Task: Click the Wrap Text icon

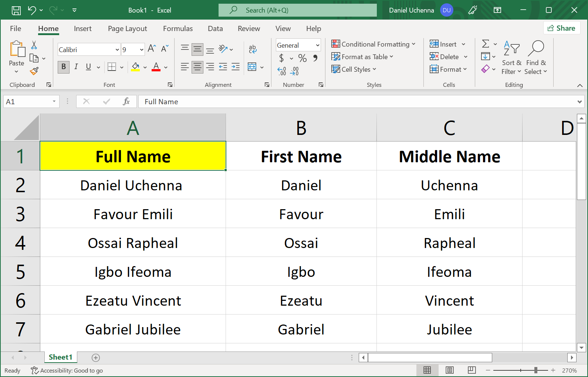Action: coord(253,49)
